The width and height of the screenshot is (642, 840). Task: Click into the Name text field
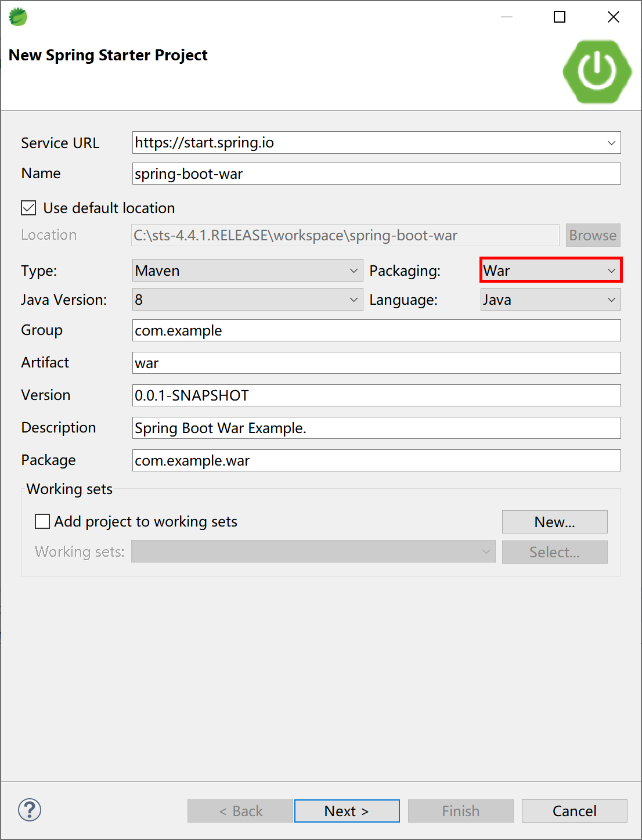(376, 174)
